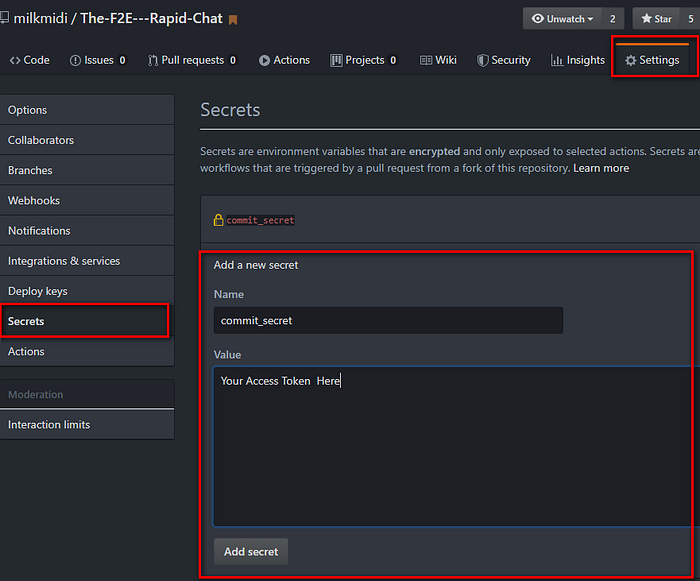Open the Wiki tab

(438, 60)
